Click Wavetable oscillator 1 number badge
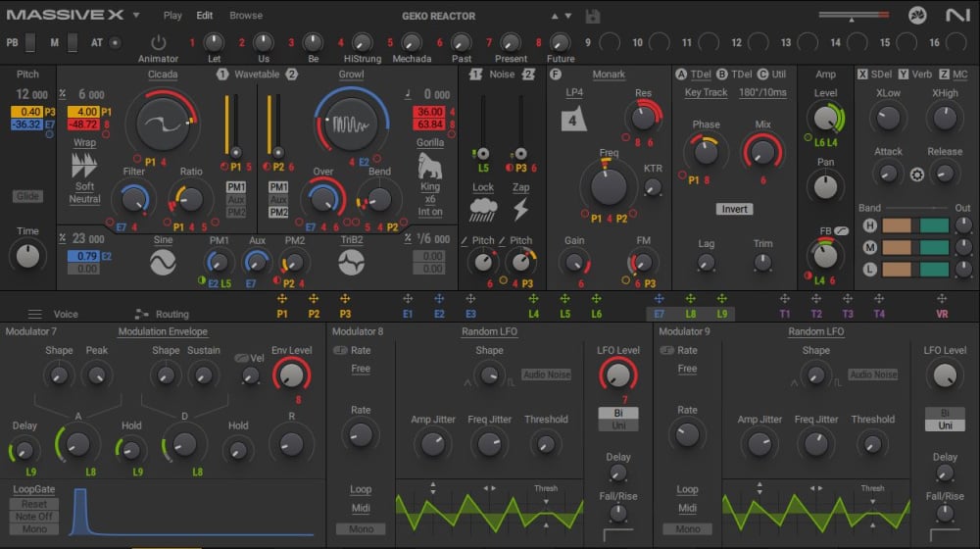The height and width of the screenshot is (549, 980). pos(222,75)
